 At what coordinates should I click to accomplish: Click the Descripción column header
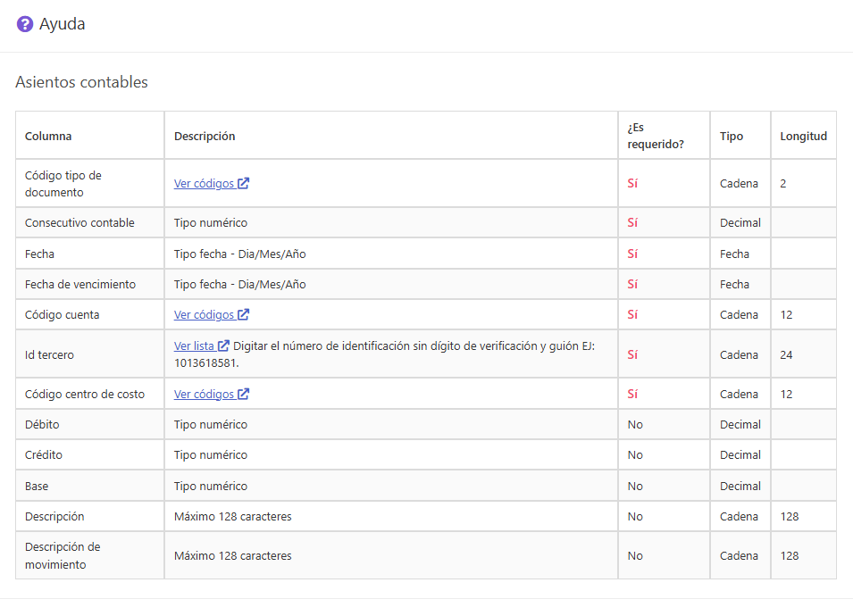(x=205, y=136)
